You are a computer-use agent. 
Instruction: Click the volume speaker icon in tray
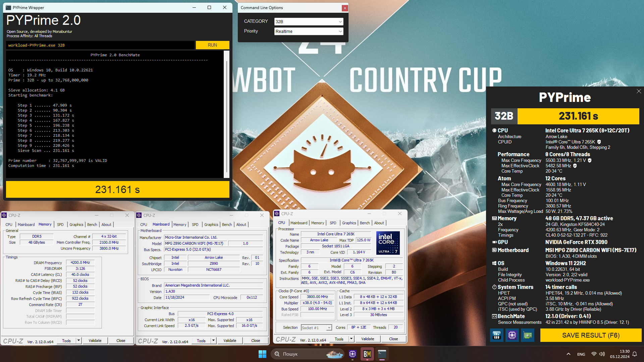click(x=602, y=354)
